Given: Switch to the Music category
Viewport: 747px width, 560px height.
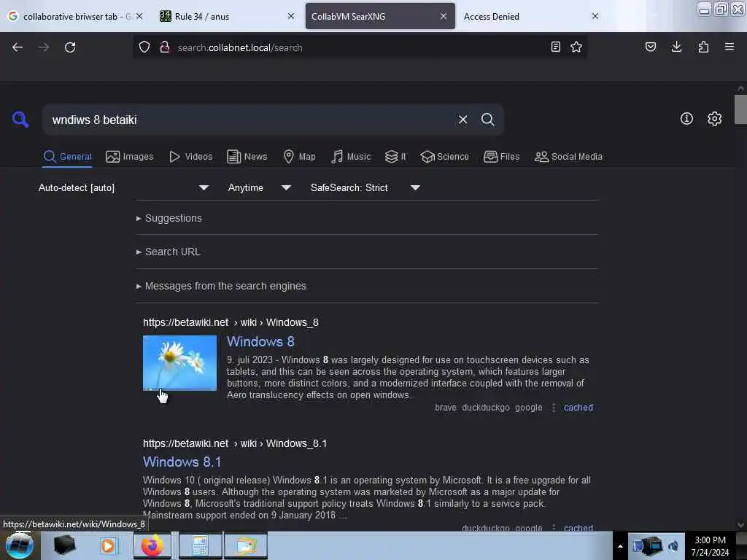Looking at the screenshot, I should click(351, 157).
